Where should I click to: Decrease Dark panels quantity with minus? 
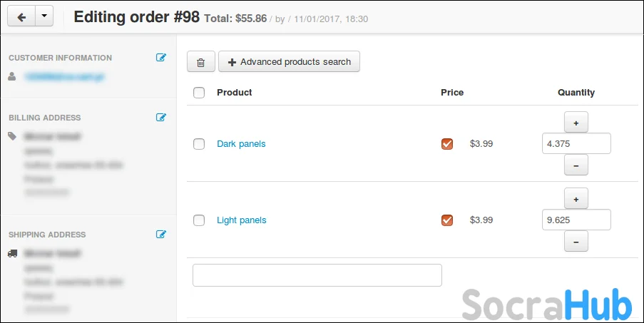pos(576,165)
